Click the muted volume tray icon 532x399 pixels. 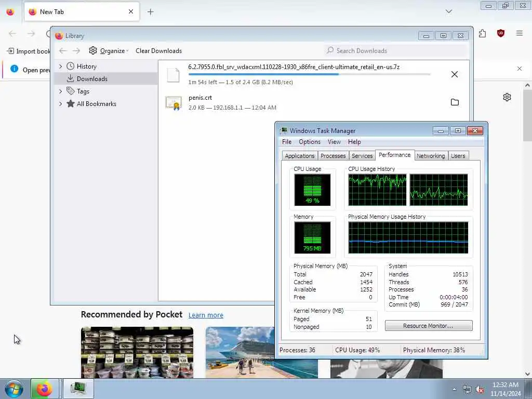pos(480,390)
